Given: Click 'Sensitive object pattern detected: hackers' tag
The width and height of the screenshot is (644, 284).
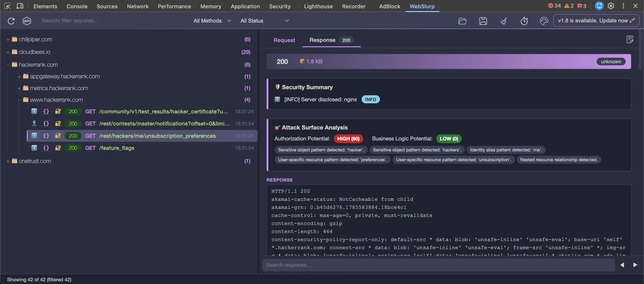Looking at the screenshot, I should pos(417,150).
